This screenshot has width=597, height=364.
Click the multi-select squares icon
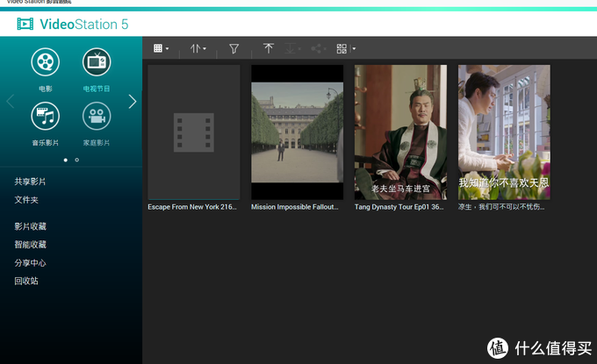tap(342, 49)
